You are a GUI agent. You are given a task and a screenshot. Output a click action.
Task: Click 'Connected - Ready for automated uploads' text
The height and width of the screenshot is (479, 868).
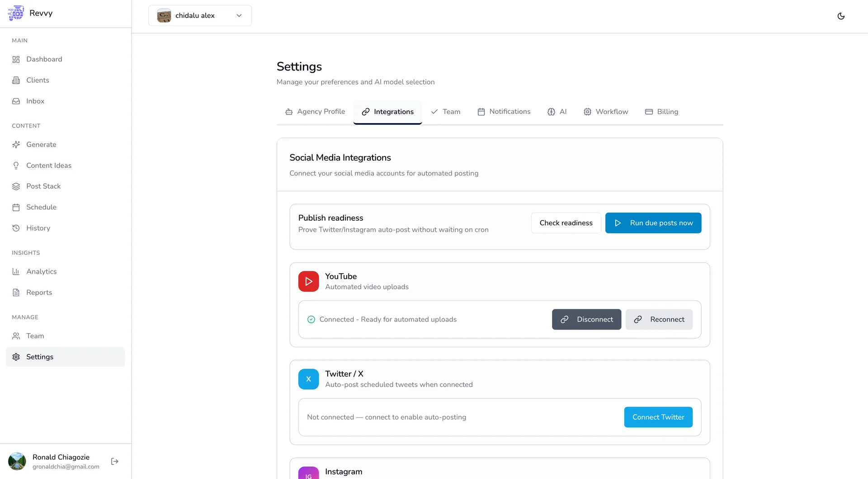[388, 319]
